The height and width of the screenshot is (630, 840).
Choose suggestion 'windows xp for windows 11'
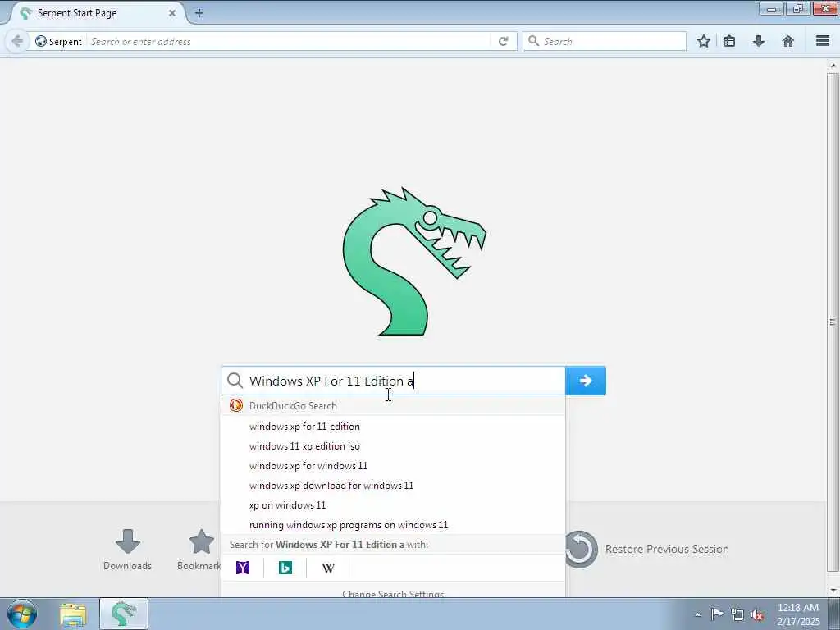(x=393, y=466)
